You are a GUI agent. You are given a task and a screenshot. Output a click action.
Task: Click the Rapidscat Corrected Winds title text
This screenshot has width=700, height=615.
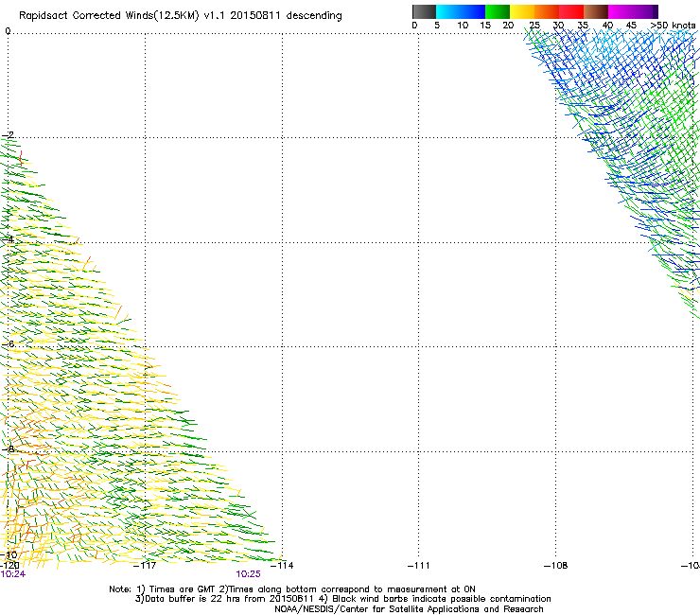[181, 16]
